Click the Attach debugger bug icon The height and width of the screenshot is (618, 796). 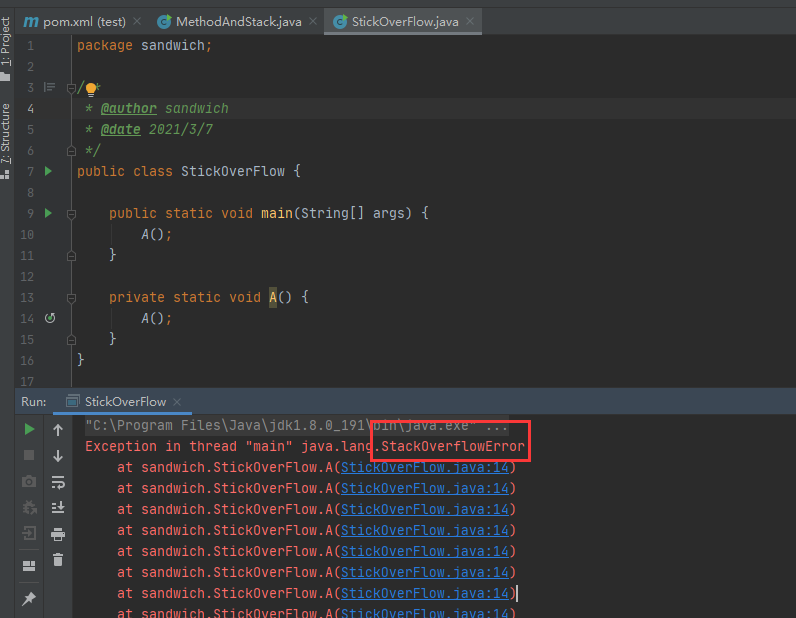29,507
